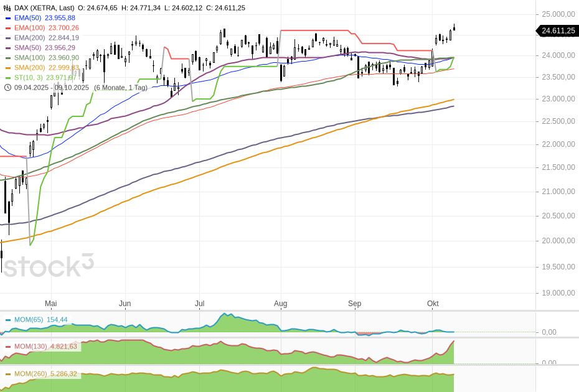
Task: Click the Jul label on time axis
Action: (x=200, y=304)
